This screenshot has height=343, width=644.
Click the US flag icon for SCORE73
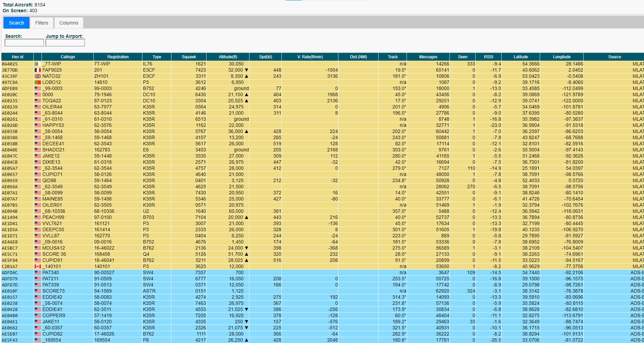(37, 291)
